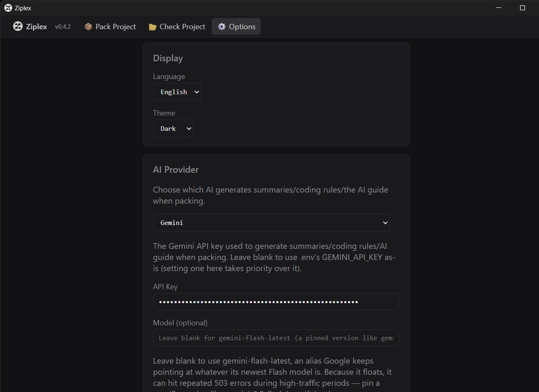Expand the AI provider dropdown showing Gemini

pyautogui.click(x=271, y=223)
